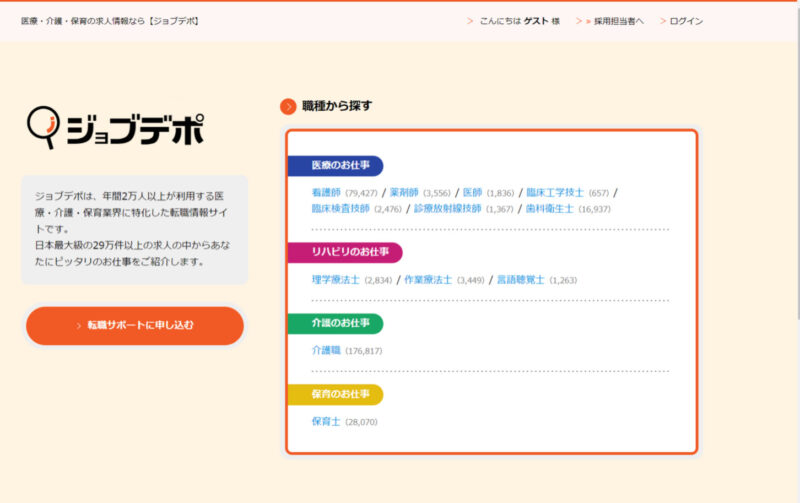
Task: Open the 採用担当者へ link
Action: click(x=618, y=21)
